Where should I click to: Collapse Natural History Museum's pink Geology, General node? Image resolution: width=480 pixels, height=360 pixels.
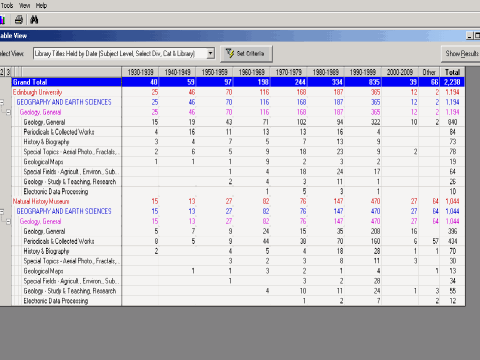click(x=8, y=221)
